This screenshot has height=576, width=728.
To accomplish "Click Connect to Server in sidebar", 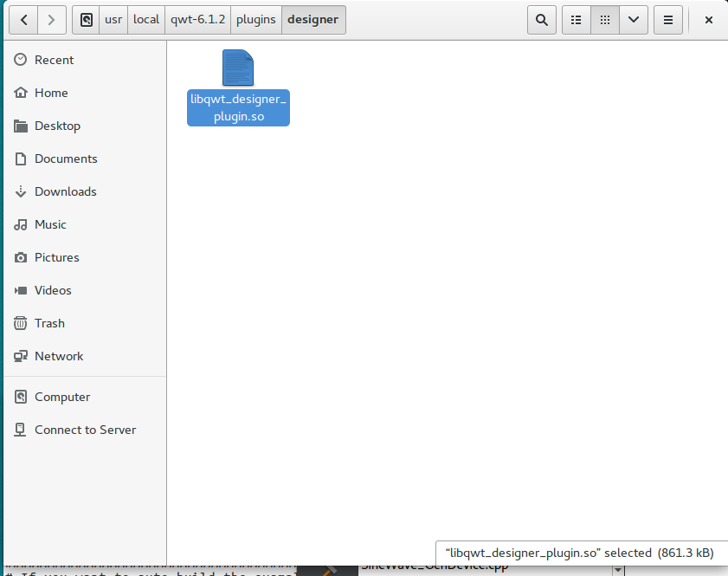I will pyautogui.click(x=85, y=430).
